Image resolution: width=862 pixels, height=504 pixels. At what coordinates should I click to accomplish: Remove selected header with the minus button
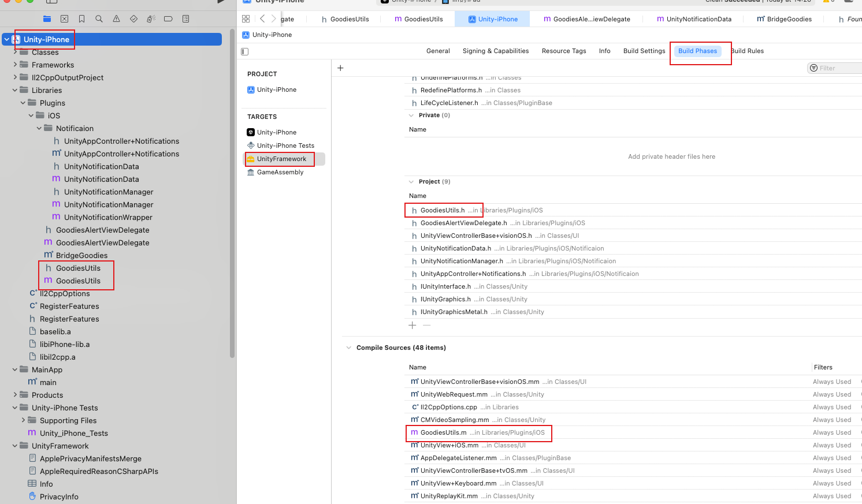426,326
